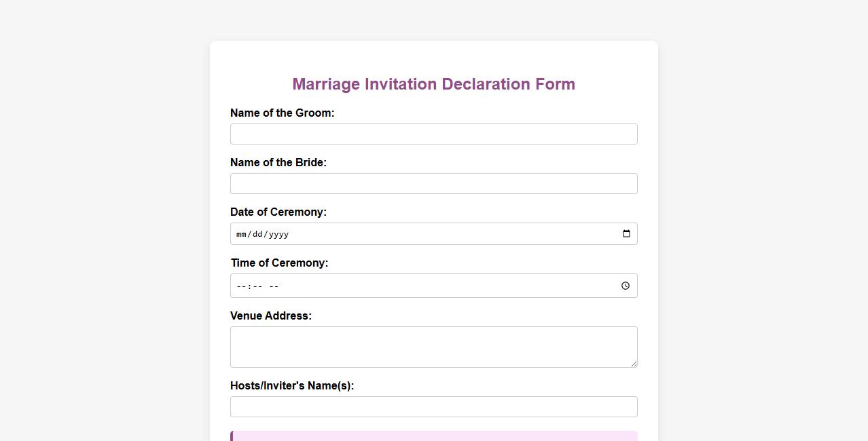This screenshot has height=441, width=868.
Task: Focus the Venue Address text area
Action: 433,346
